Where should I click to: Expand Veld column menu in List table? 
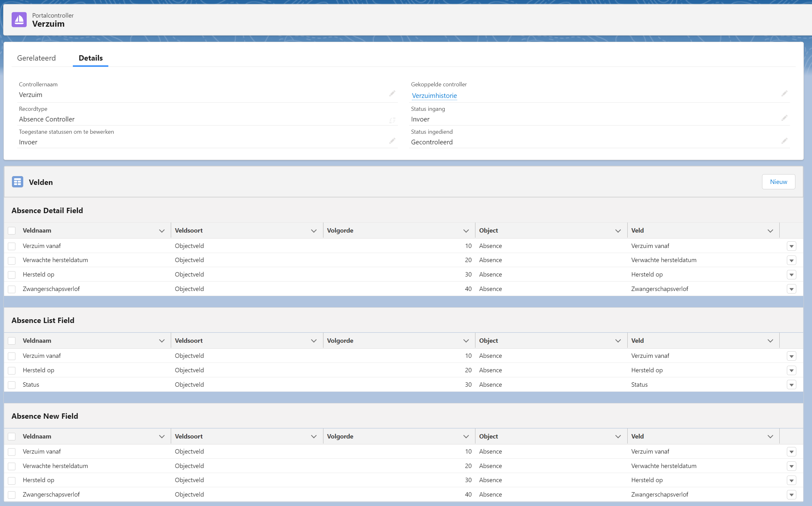(770, 341)
